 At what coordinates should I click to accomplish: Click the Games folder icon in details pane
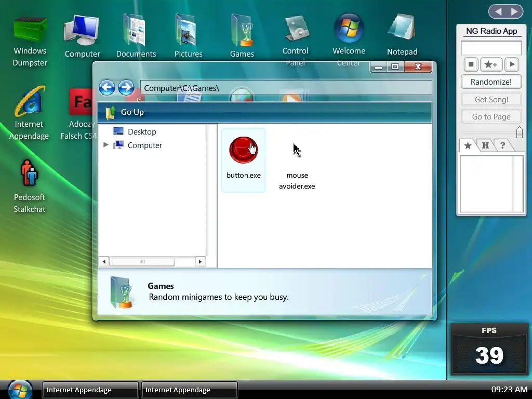pyautogui.click(x=121, y=292)
